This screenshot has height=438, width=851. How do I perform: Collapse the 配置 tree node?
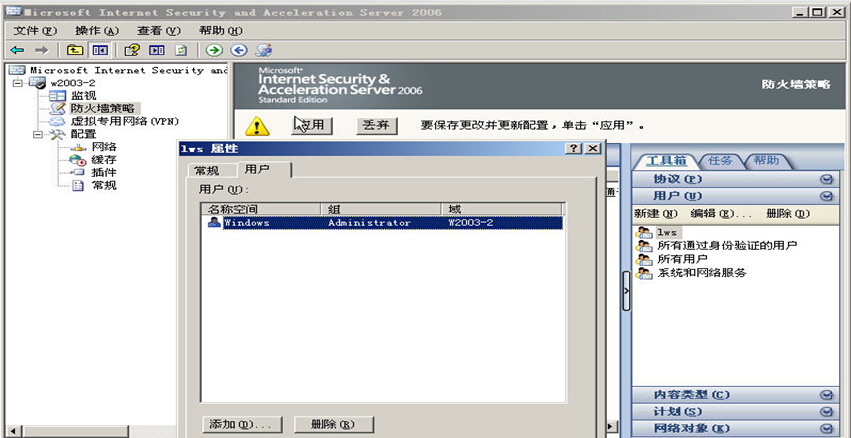tap(38, 134)
